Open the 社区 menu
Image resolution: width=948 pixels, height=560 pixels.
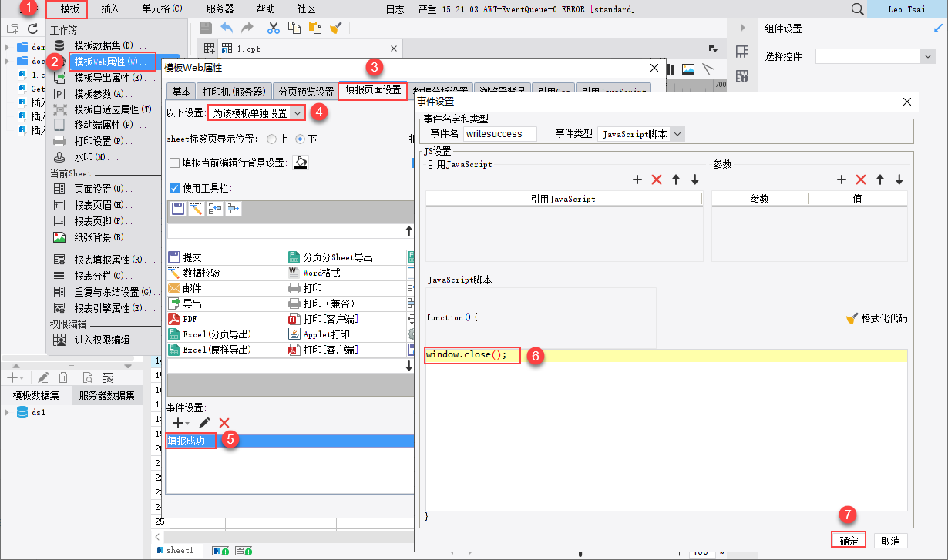pos(306,9)
